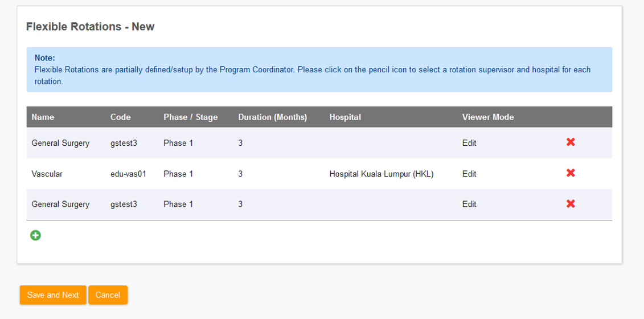The height and width of the screenshot is (319, 644).
Task: Click the Viewer Mode column header
Action: [x=488, y=117]
